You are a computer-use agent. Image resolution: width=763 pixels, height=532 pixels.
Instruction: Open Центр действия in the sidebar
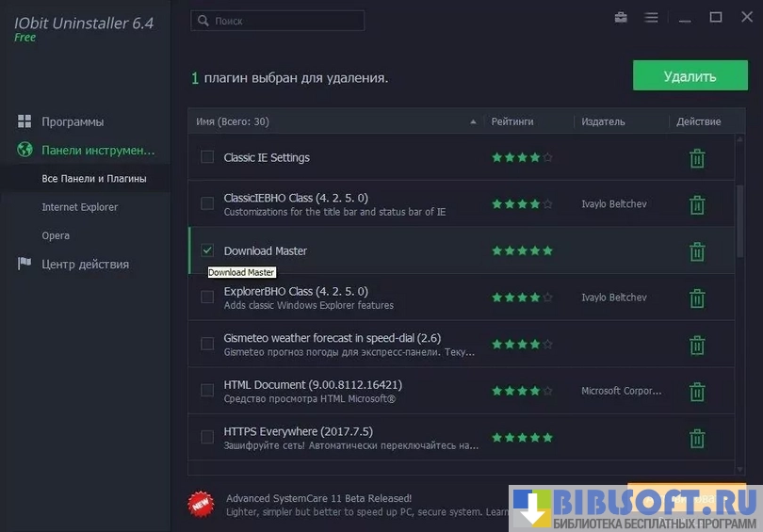(85, 265)
